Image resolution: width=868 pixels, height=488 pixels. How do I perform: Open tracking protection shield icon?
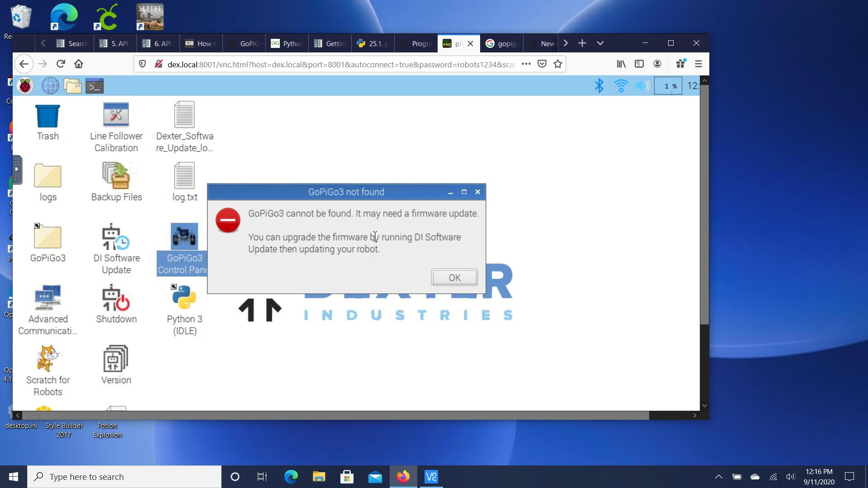[x=142, y=64]
